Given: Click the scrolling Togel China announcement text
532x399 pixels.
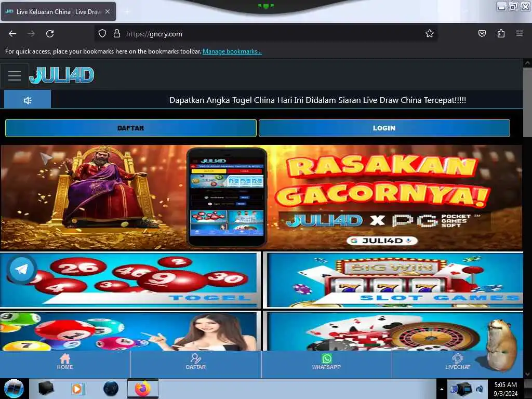Looking at the screenshot, I should click(x=317, y=100).
